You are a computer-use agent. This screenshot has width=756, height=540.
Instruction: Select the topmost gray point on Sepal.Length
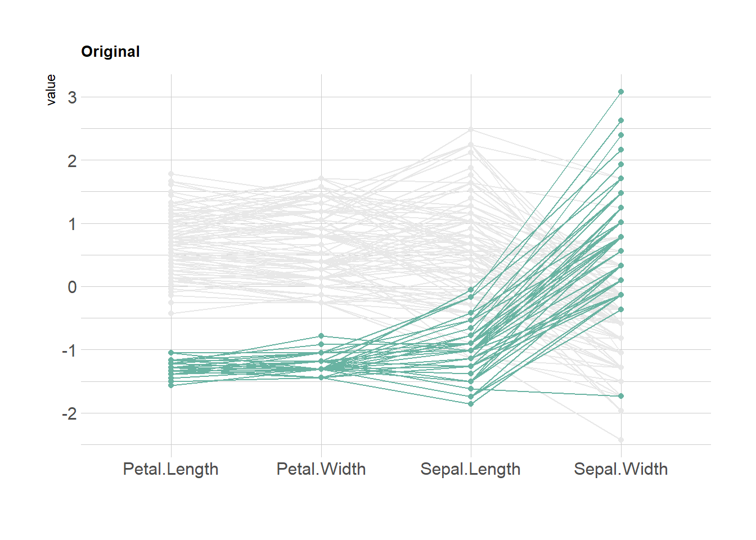pos(471,129)
